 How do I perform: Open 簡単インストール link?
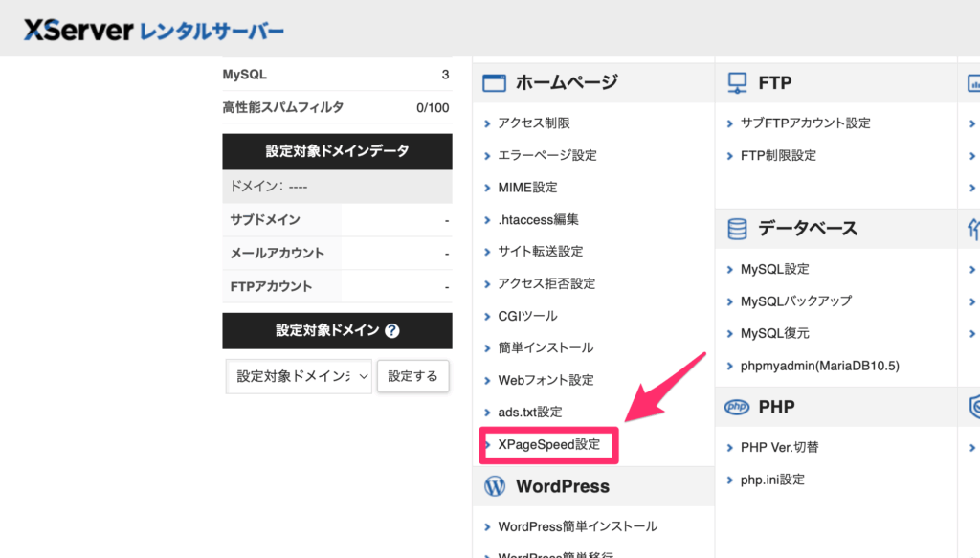click(x=546, y=347)
